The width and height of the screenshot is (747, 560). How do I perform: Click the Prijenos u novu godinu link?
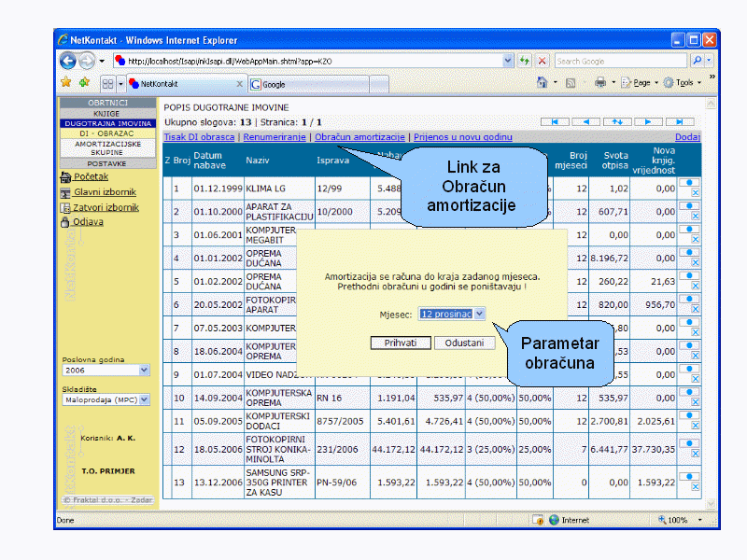tap(463, 137)
